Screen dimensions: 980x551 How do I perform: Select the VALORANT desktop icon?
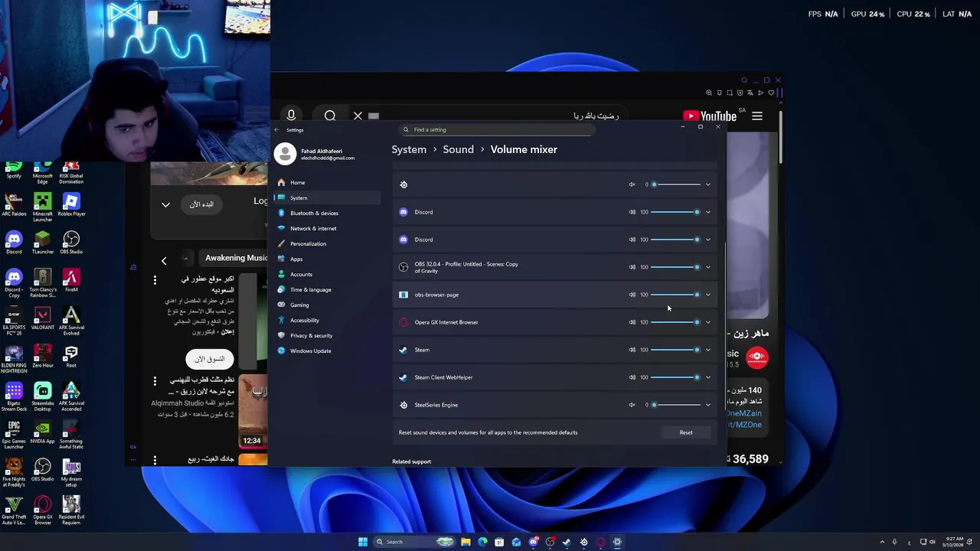click(42, 318)
